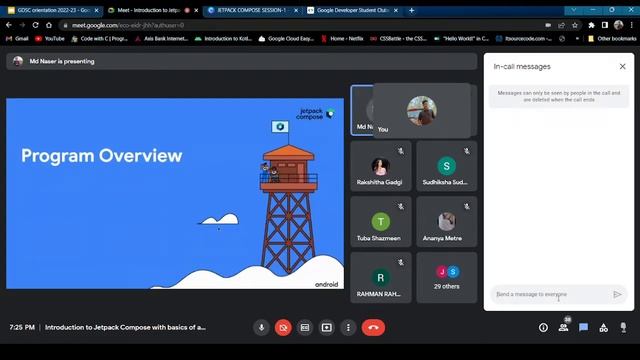Open the Extensions puzzle icon

pyautogui.click(x=591, y=25)
